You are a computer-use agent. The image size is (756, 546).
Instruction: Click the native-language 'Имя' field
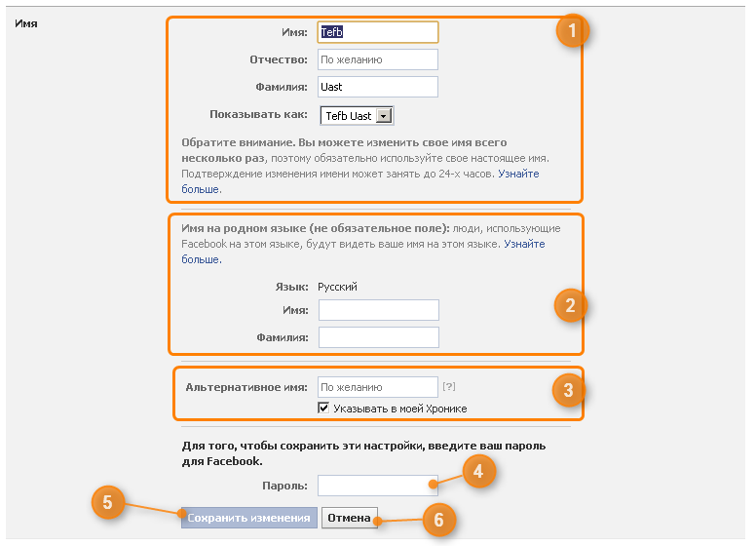(x=378, y=310)
